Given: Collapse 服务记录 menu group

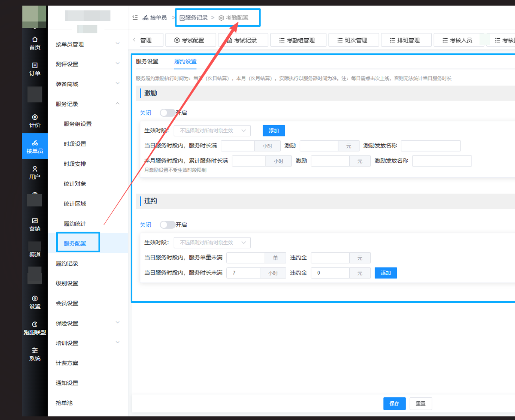Looking at the screenshot, I should coord(88,104).
